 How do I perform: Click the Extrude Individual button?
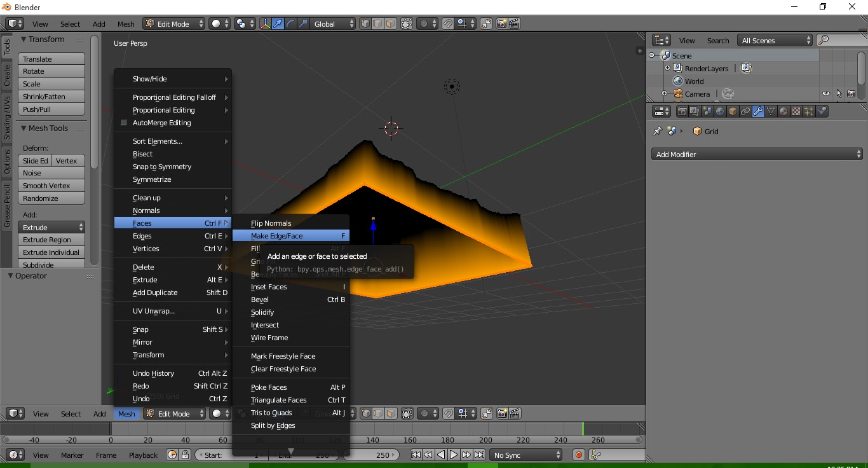point(51,252)
